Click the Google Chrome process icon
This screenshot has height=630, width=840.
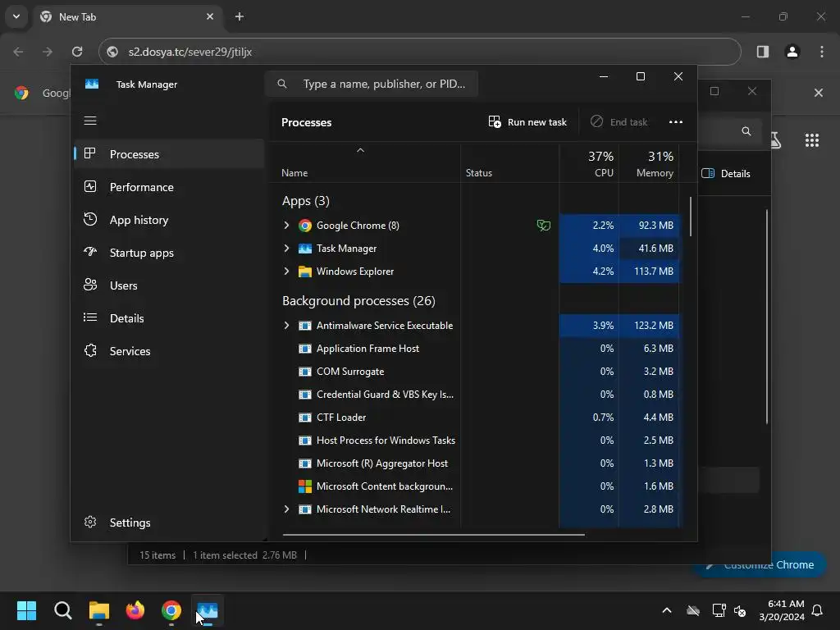(x=305, y=226)
